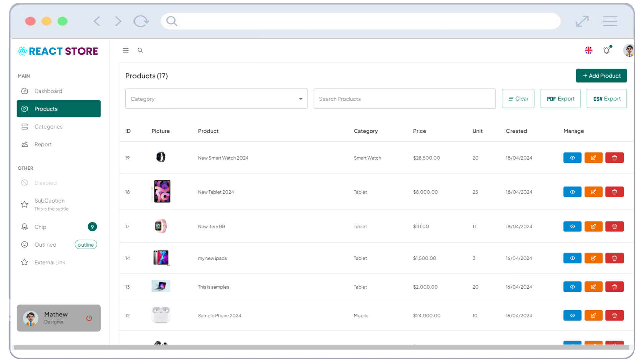Delete the New Item BB product

(x=614, y=226)
